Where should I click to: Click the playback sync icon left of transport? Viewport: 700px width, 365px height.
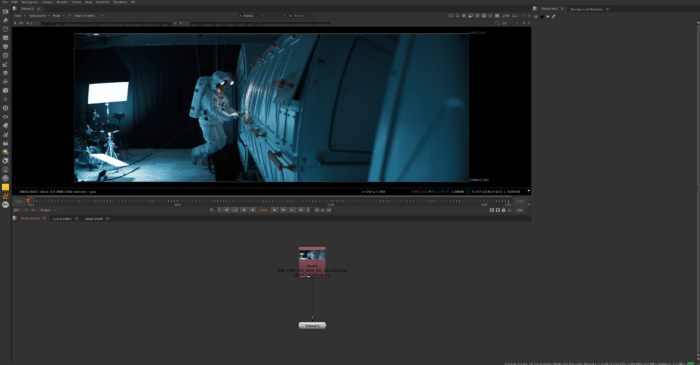212,210
